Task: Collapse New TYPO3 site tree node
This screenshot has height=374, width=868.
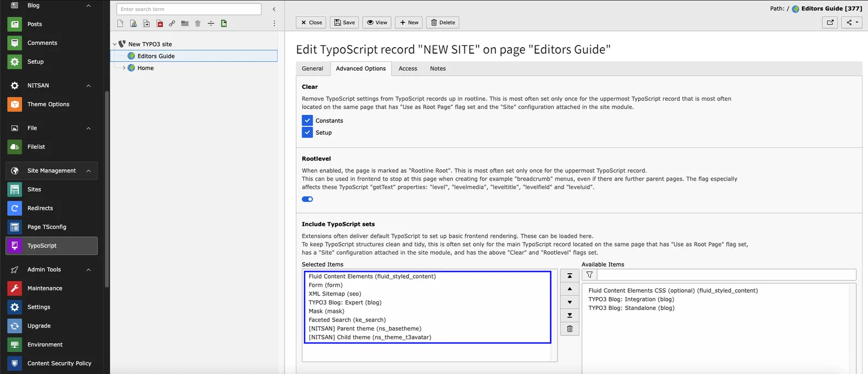Action: point(114,44)
